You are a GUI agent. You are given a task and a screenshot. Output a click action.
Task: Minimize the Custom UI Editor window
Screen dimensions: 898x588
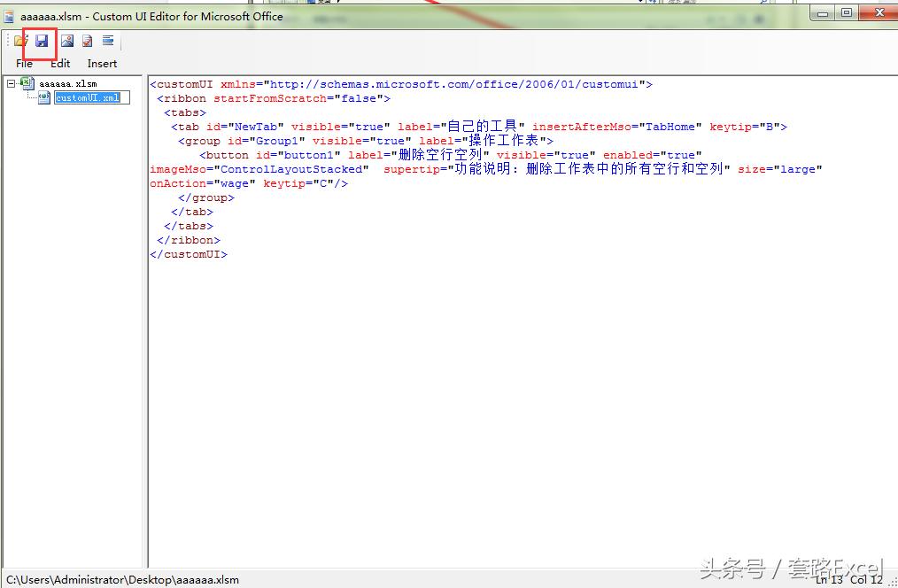(x=824, y=12)
